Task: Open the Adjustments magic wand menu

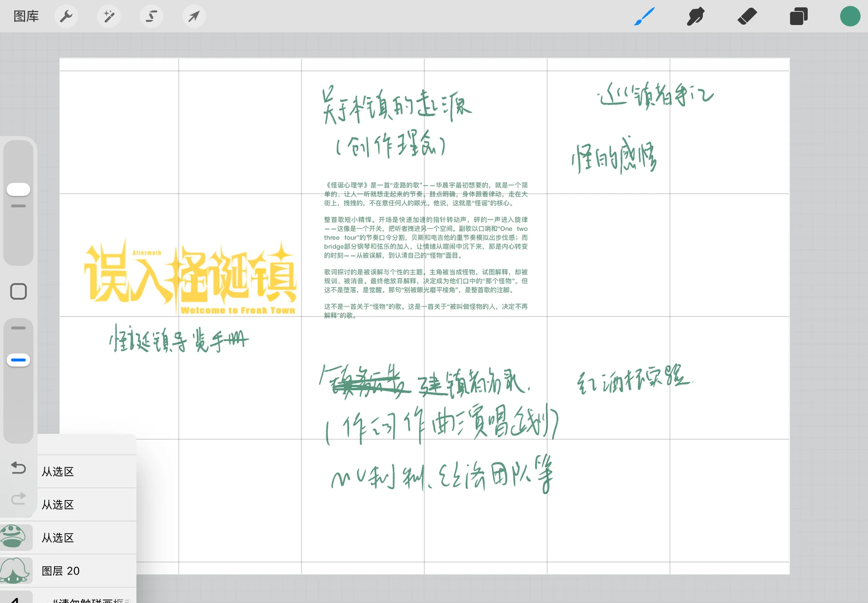Action: [x=109, y=16]
